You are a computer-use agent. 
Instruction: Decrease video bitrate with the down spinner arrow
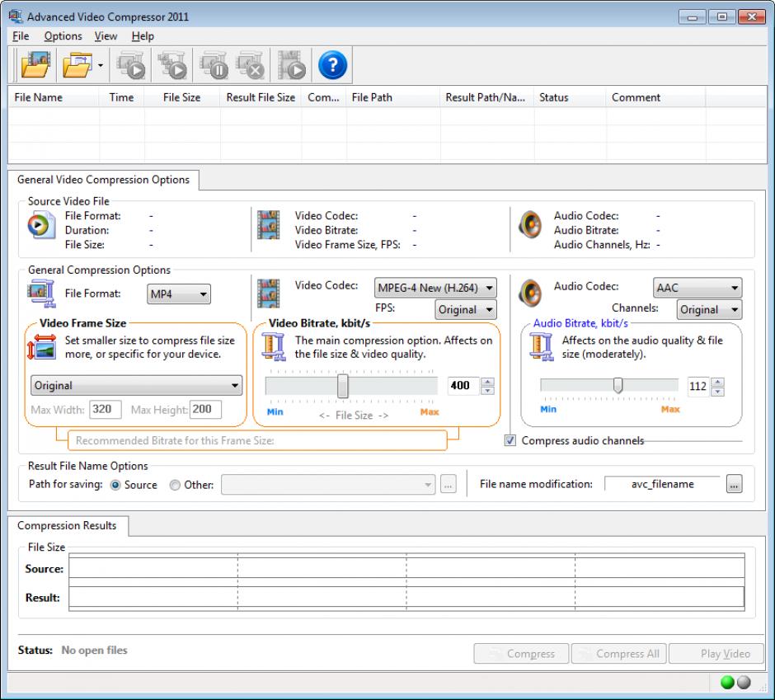coord(487,391)
